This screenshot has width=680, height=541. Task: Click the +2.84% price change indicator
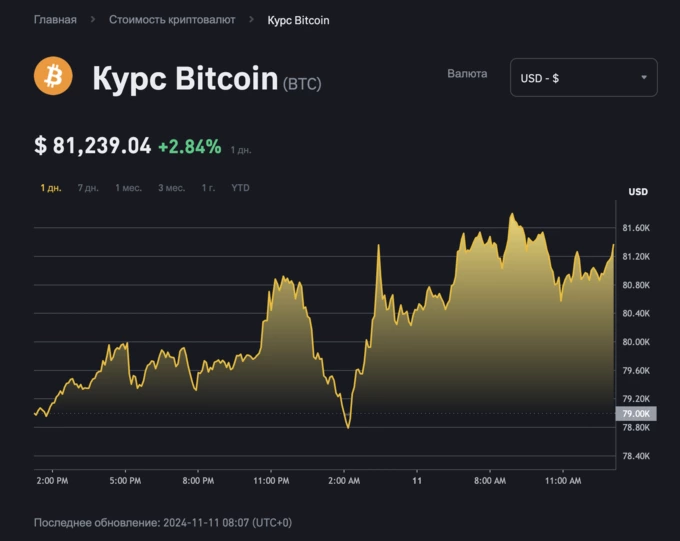click(x=189, y=146)
